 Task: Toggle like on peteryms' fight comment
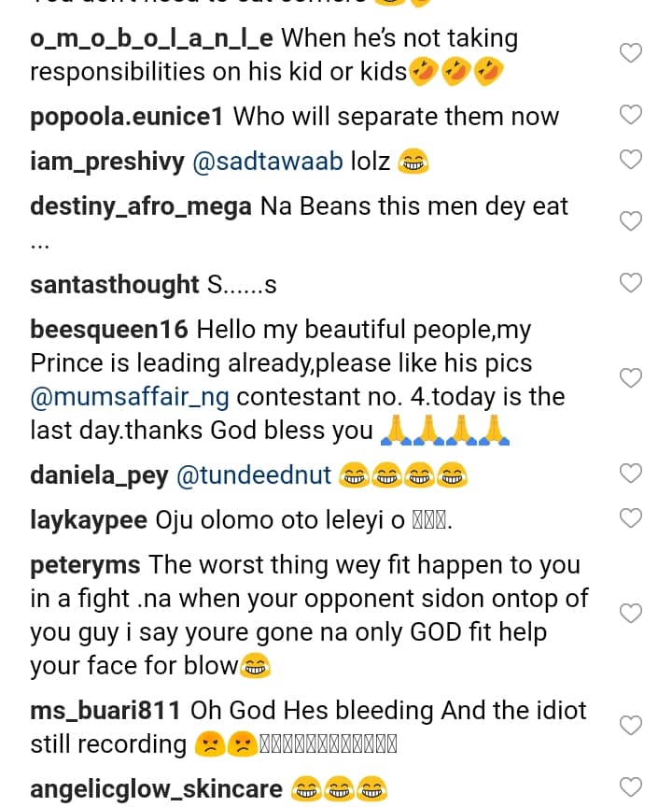(632, 613)
